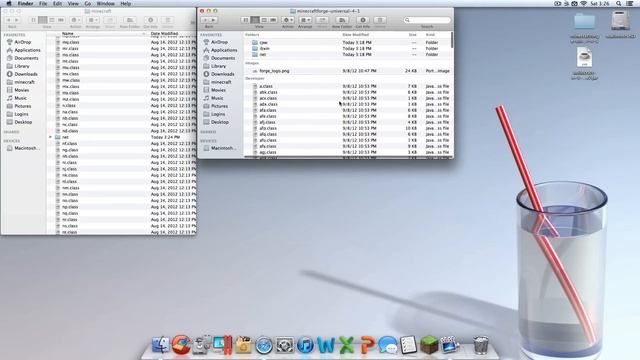This screenshot has height=360, width=640.
Task: Open Spotlight search in the menu bar
Action: pos(619,3)
